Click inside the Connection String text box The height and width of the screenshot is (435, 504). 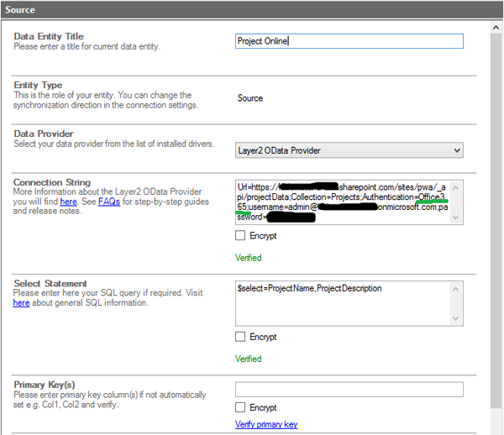[x=343, y=202]
